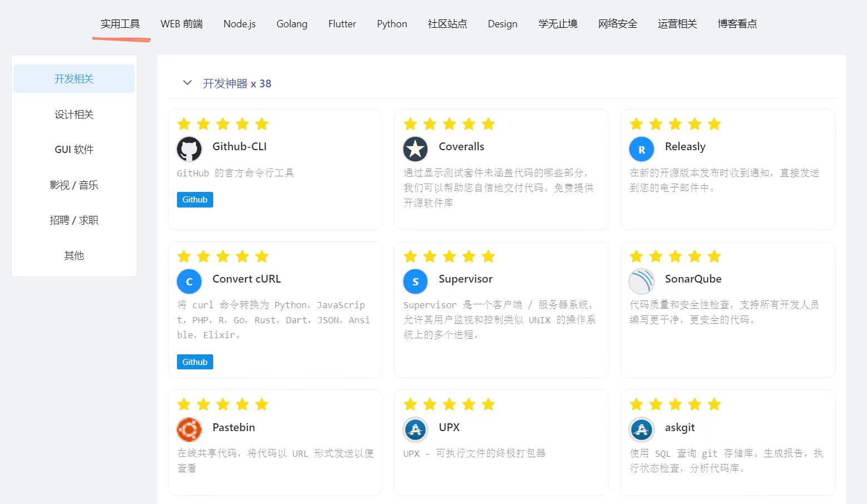
Task: Open the 博客看点 tab
Action: [737, 24]
